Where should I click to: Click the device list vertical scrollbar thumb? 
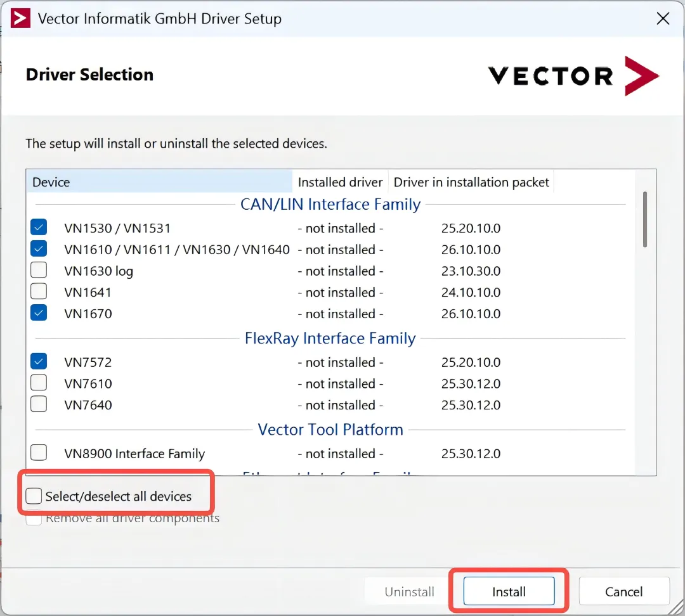click(645, 219)
